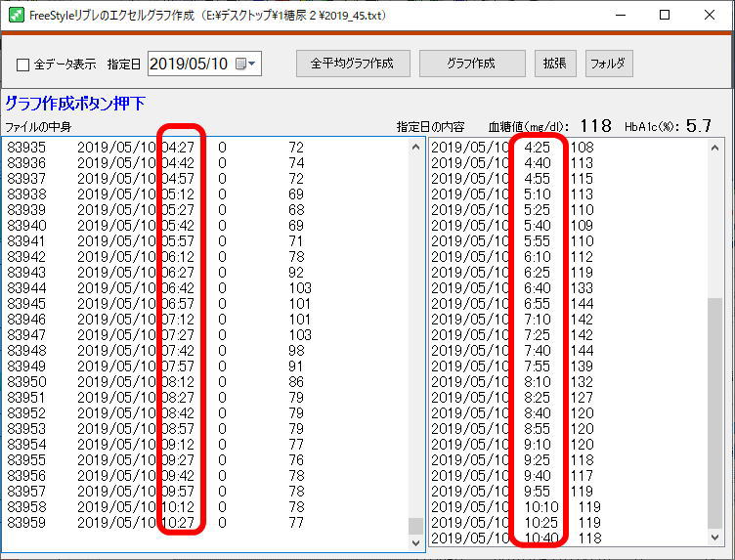The width and height of the screenshot is (735, 560).
Task: Select row 83954 in file contents
Action: coord(155,445)
